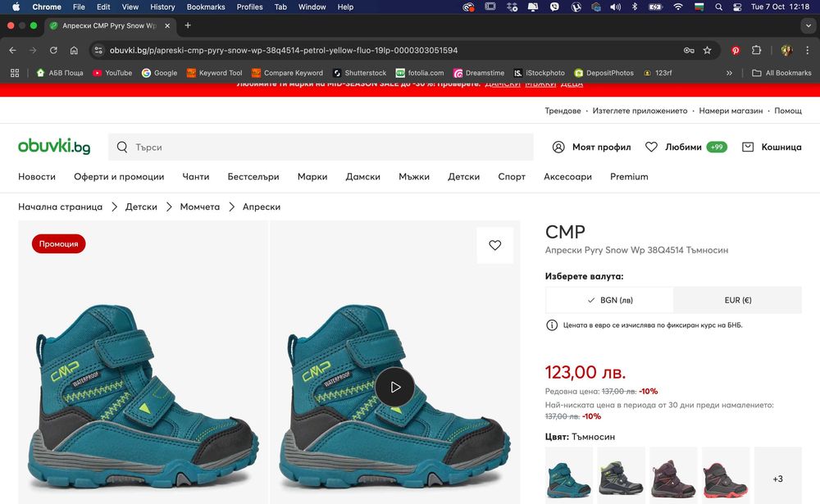Viewport: 820px width, 504px height.
Task: Open the Спорт category menu
Action: tap(512, 177)
